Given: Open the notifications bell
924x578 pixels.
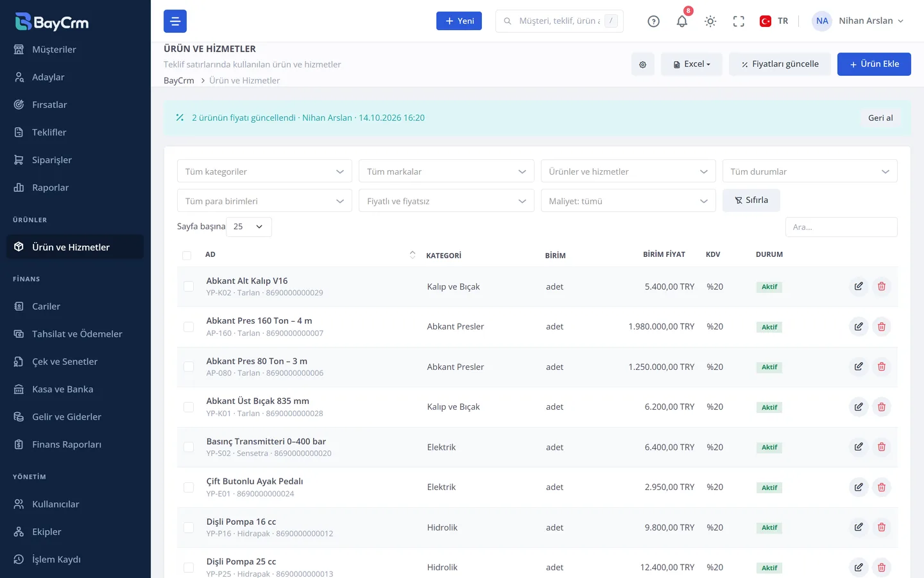Looking at the screenshot, I should pos(682,21).
